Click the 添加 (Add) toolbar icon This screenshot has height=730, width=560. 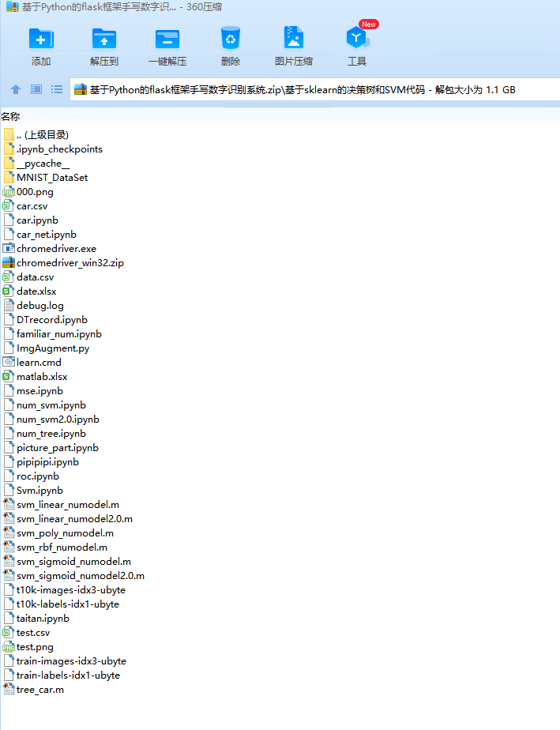pyautogui.click(x=41, y=39)
